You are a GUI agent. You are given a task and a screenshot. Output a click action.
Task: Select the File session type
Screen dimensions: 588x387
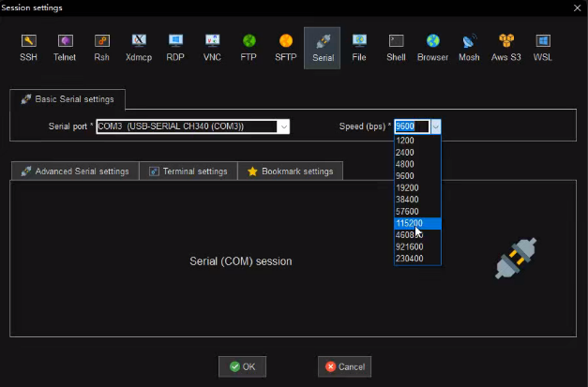tap(359, 48)
